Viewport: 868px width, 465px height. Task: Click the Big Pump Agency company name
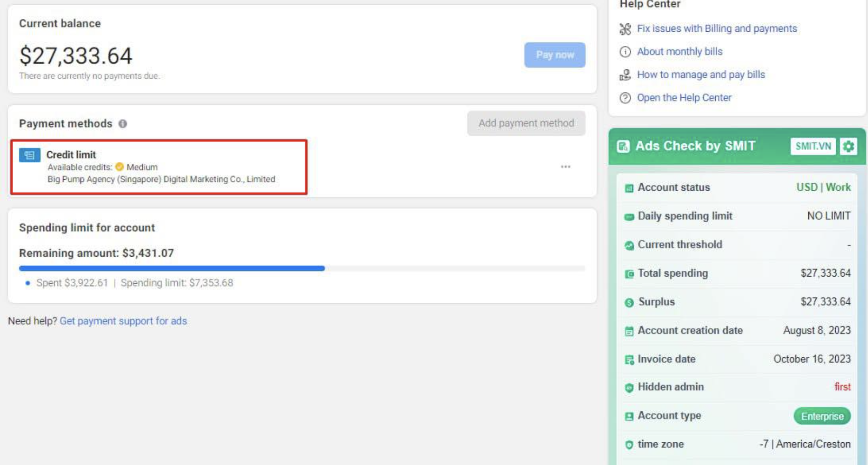click(161, 179)
